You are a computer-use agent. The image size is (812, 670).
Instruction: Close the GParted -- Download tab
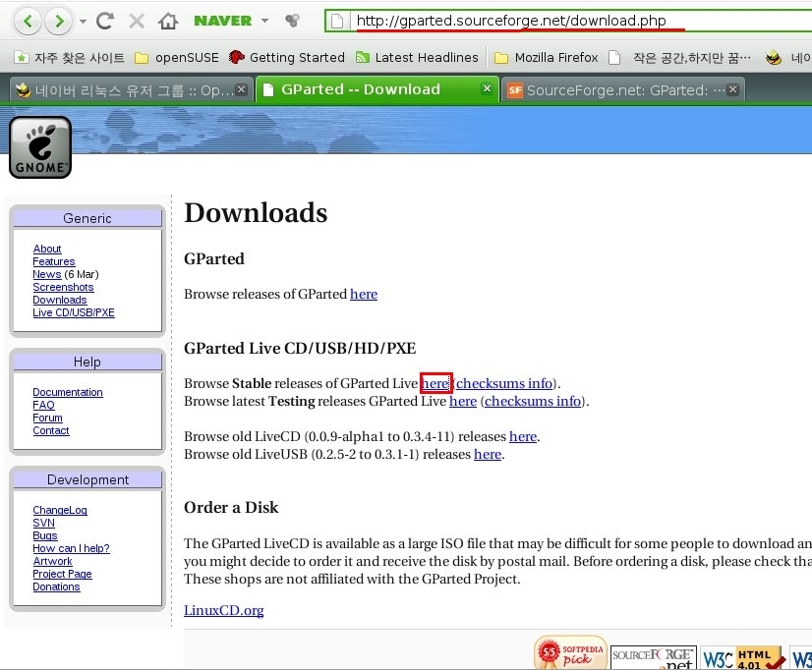[x=487, y=88]
